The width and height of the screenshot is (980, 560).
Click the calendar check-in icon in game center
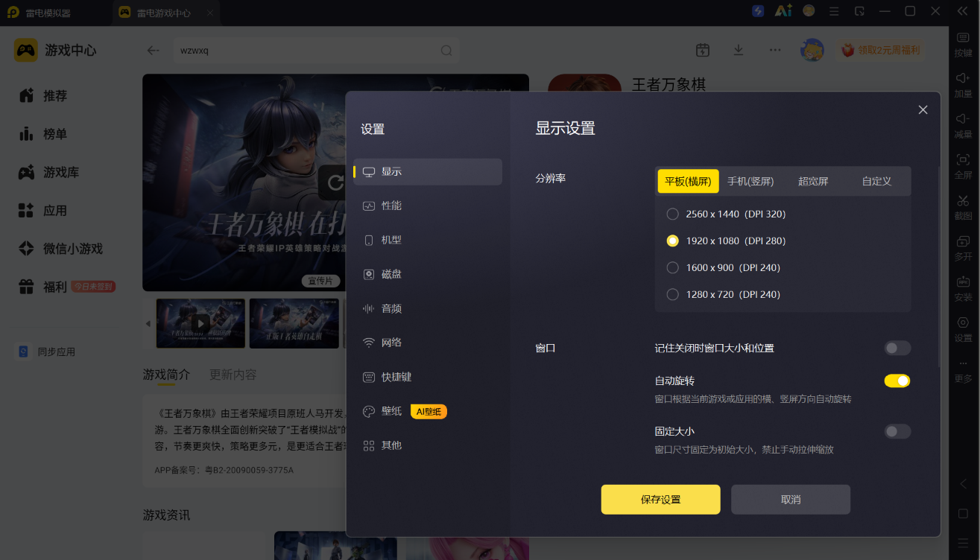(x=703, y=50)
